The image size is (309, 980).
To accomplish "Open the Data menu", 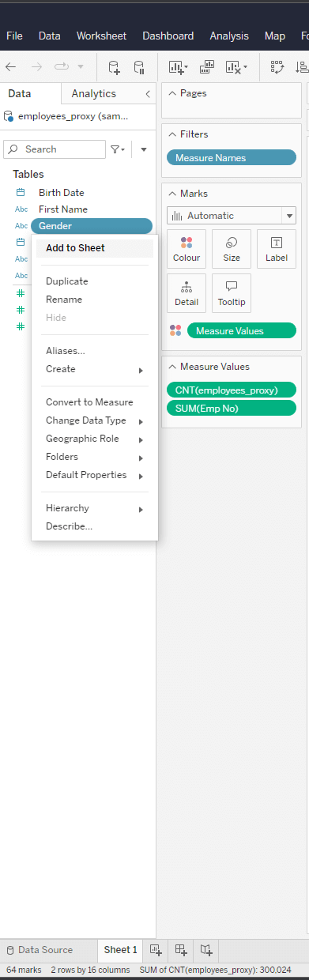I will (49, 36).
